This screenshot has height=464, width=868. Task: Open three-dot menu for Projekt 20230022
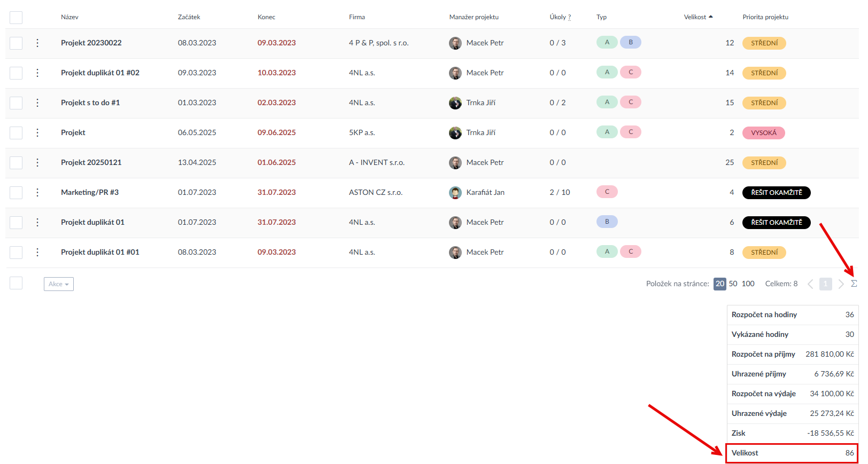point(37,43)
